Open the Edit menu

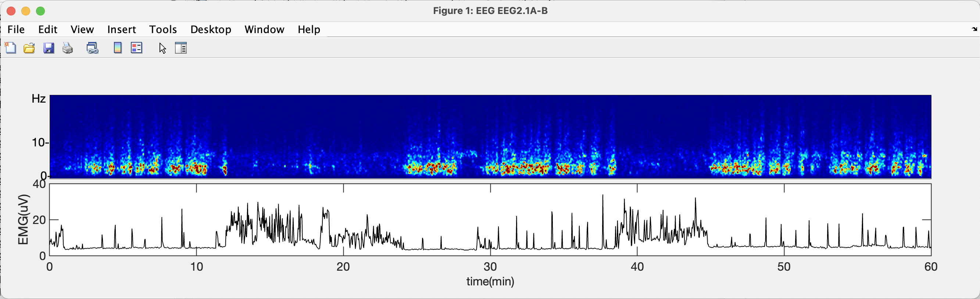tap(47, 29)
